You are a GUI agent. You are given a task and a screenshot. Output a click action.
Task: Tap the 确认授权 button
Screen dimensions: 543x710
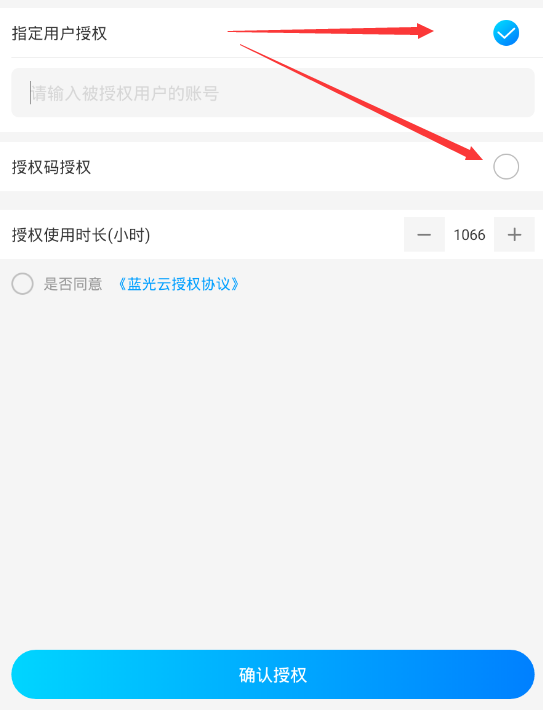click(x=273, y=675)
